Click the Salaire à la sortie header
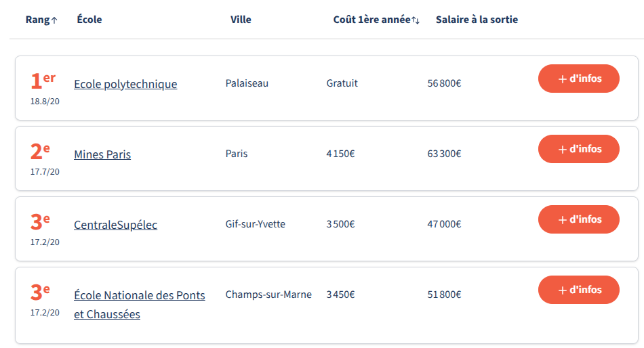This screenshot has width=644, height=348. pos(477,20)
